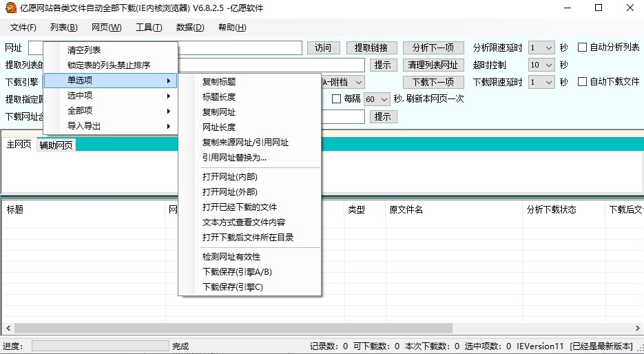Screen dimensions: 644x354
Task: Open the 文件(F) menu
Action: point(23,28)
